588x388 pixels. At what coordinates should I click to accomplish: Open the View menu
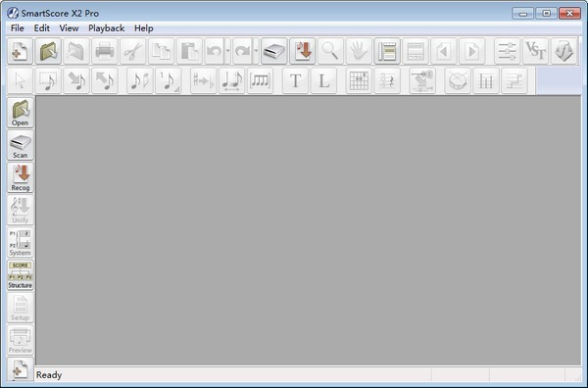point(69,28)
